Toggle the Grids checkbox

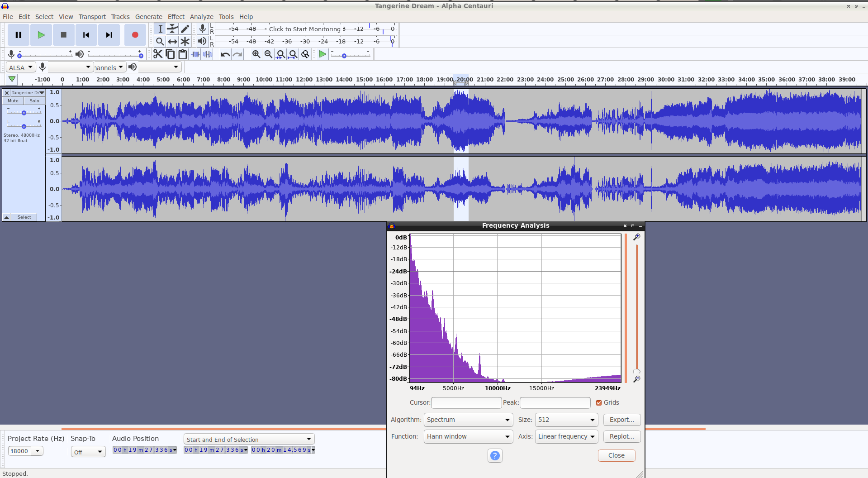(x=599, y=402)
